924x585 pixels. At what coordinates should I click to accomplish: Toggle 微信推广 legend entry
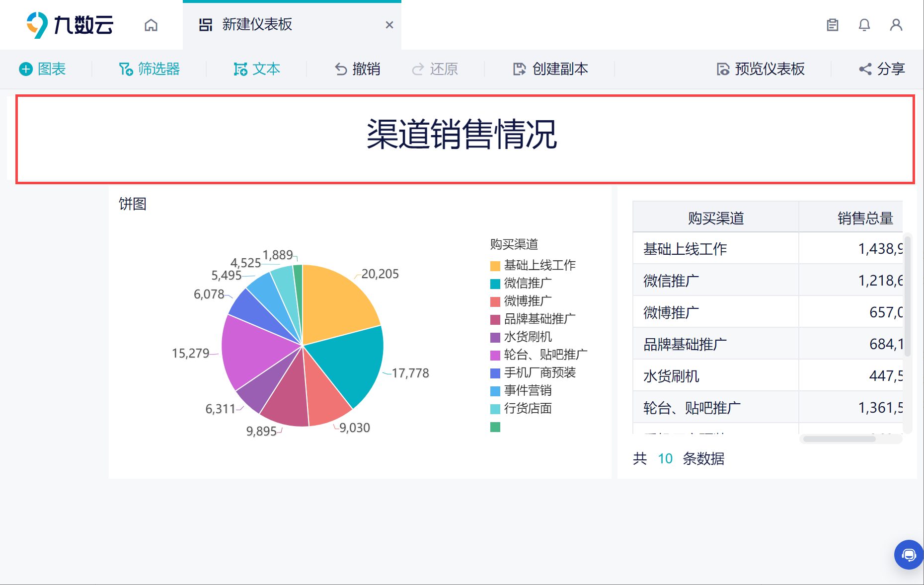tap(521, 284)
